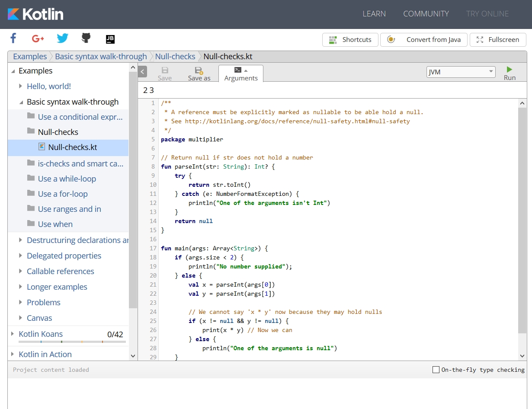Click the Kotlin Koans progress bar
This screenshot has height=409, width=532.
[72, 342]
